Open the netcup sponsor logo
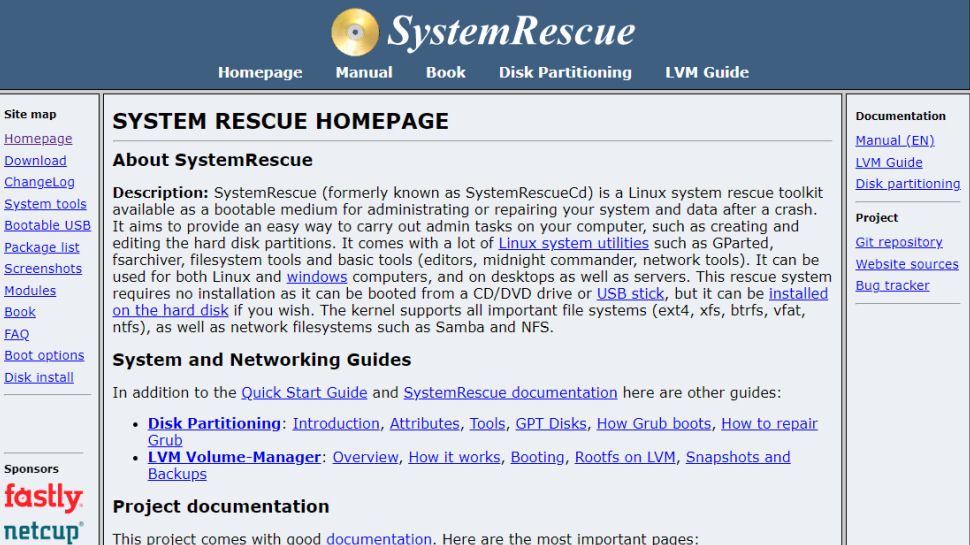 pos(43,532)
